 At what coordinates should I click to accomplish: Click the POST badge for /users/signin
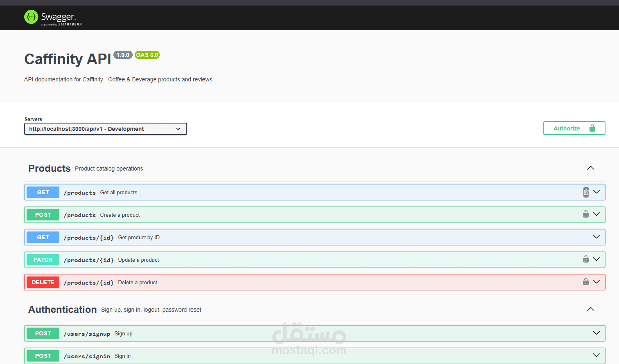[x=43, y=356]
